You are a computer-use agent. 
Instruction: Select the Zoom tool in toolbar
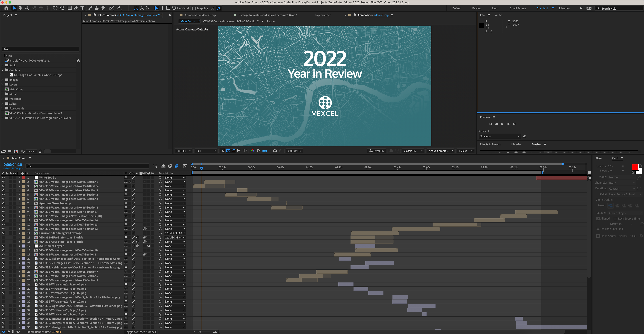tap(26, 8)
